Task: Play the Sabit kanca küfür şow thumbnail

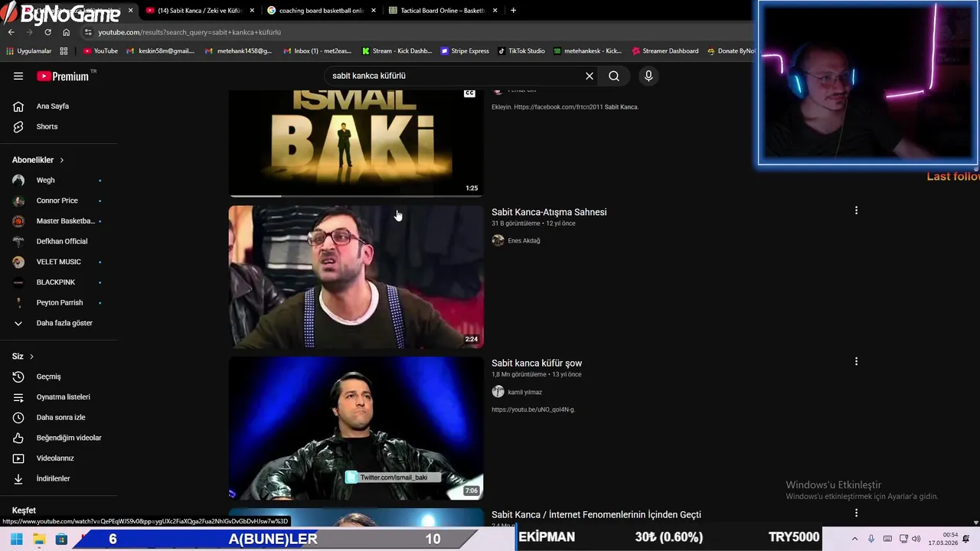Action: 356,428
